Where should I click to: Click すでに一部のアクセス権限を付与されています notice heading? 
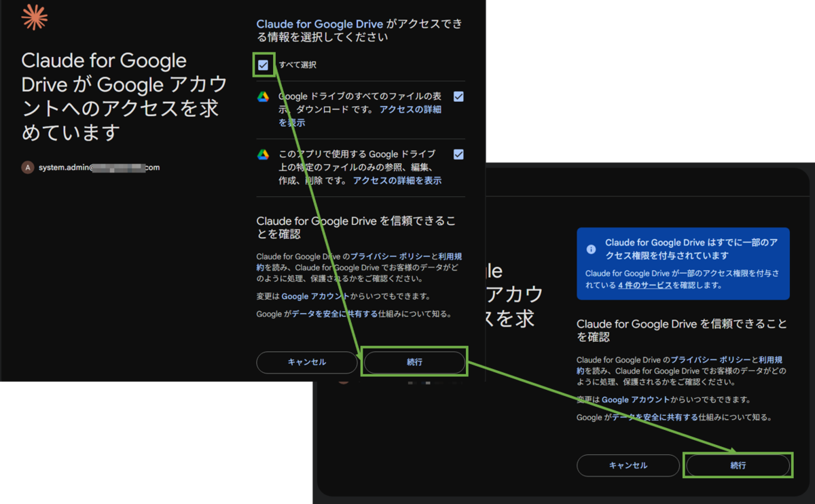pos(691,249)
